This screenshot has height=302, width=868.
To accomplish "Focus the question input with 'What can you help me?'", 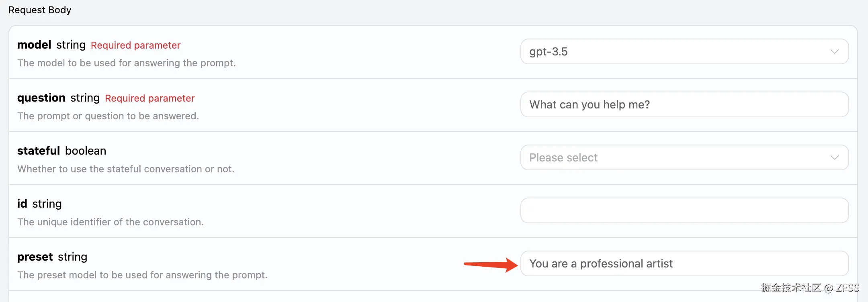I will pyautogui.click(x=684, y=105).
